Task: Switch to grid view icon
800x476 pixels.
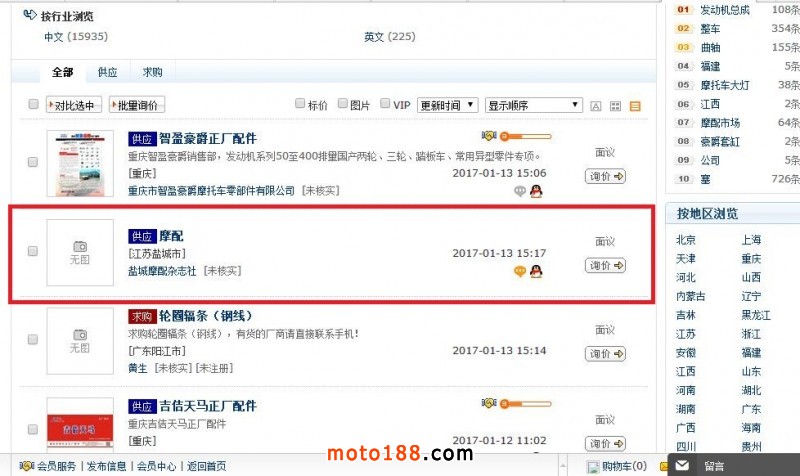Action: [x=615, y=106]
